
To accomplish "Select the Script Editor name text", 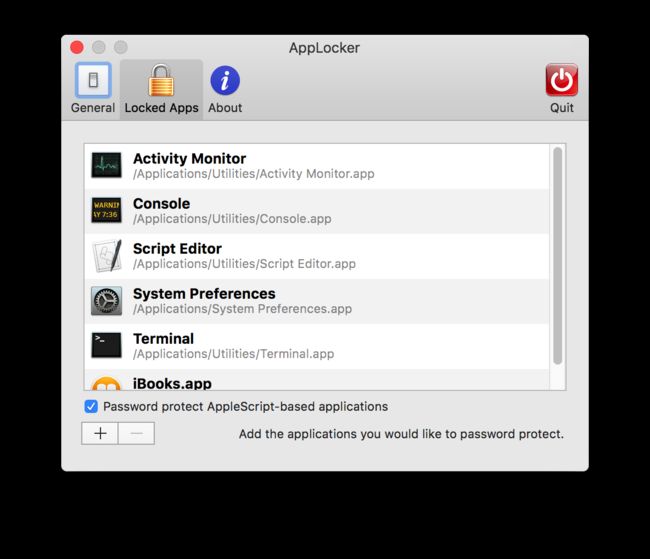I will point(177,249).
